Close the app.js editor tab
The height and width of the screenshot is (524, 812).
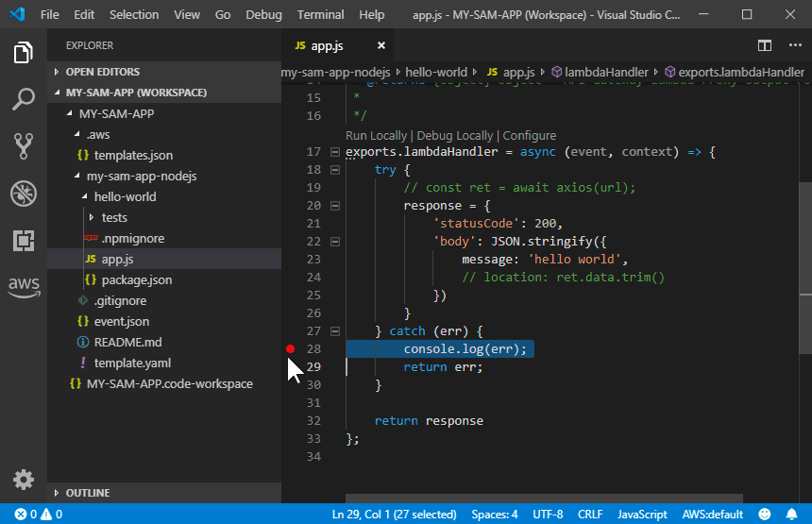tap(381, 45)
